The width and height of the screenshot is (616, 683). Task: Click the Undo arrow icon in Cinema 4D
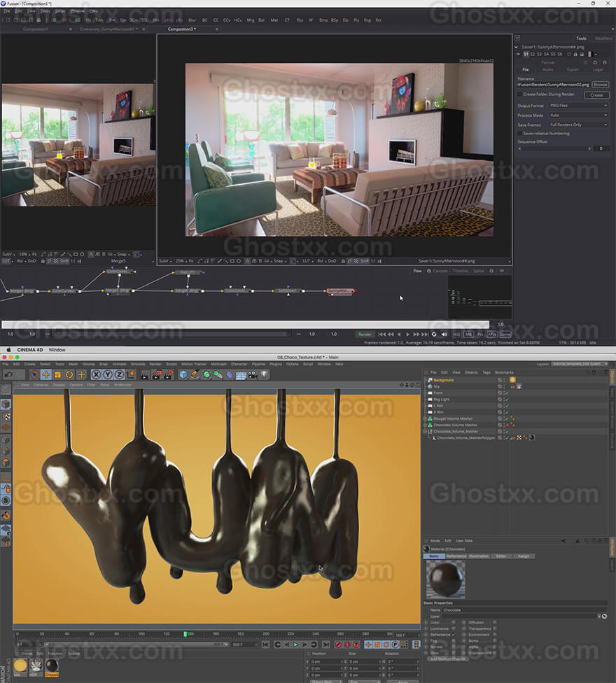pos(8,374)
